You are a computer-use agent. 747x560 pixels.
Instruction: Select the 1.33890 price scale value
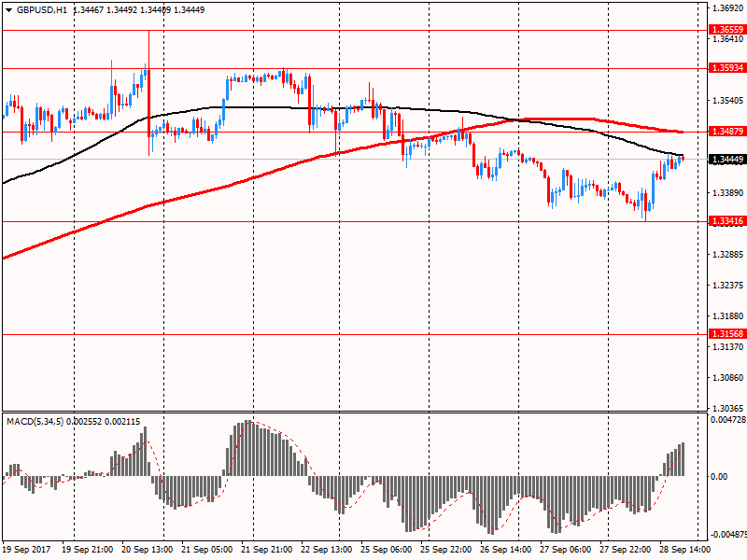pyautogui.click(x=728, y=193)
